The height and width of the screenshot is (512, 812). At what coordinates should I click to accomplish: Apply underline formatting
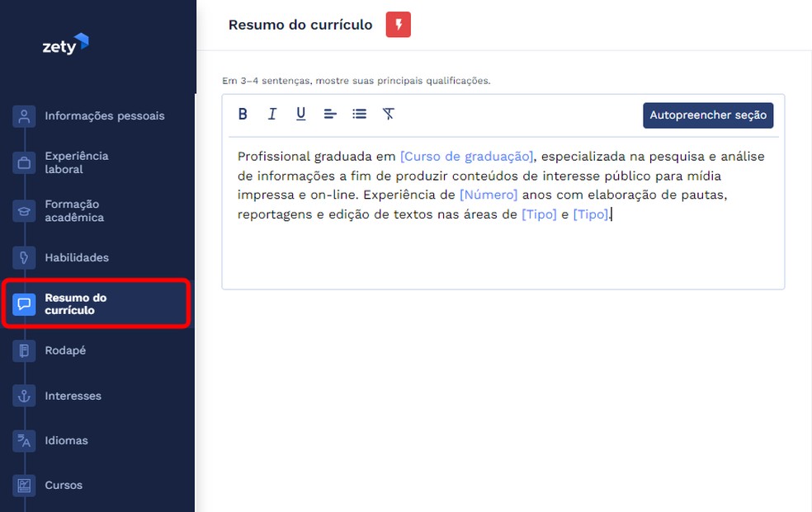pos(300,114)
